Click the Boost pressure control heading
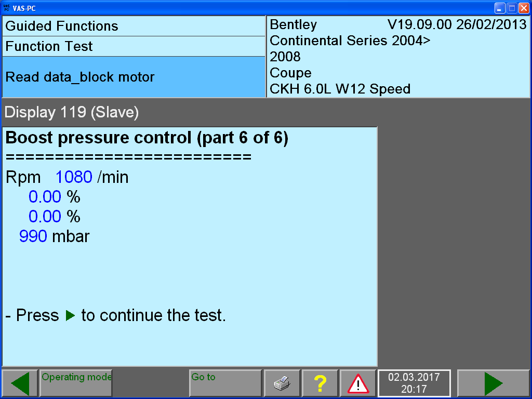The image size is (532, 399). click(x=147, y=139)
